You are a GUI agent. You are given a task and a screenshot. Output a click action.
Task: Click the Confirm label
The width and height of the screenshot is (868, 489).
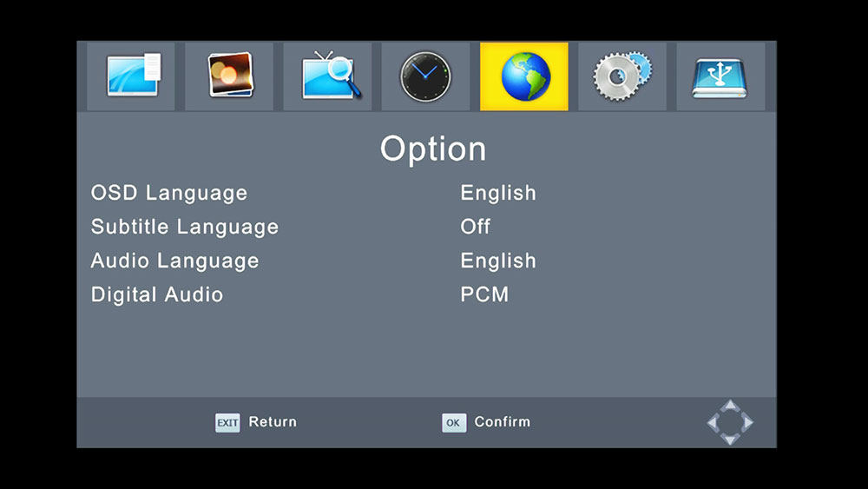(502, 421)
